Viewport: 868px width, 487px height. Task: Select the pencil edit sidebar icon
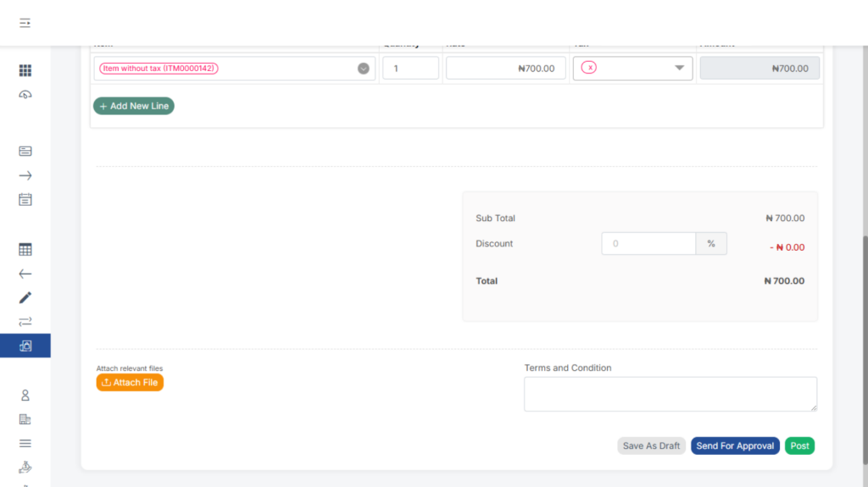[x=25, y=297]
